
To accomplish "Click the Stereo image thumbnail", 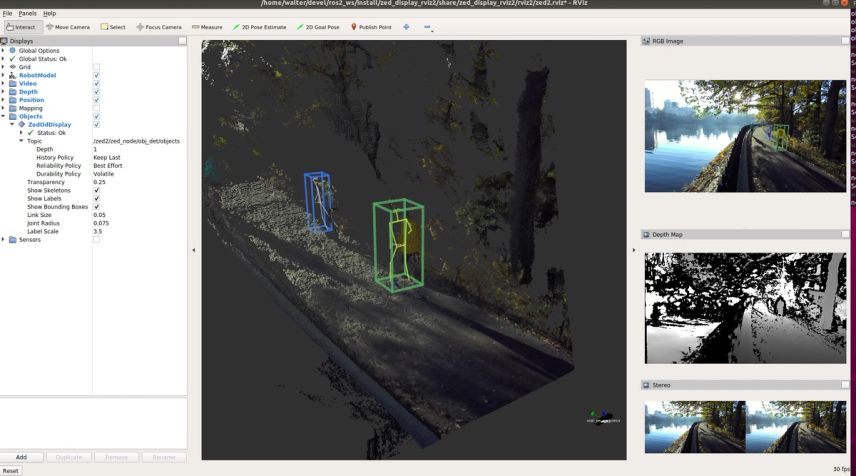I will coord(745,427).
